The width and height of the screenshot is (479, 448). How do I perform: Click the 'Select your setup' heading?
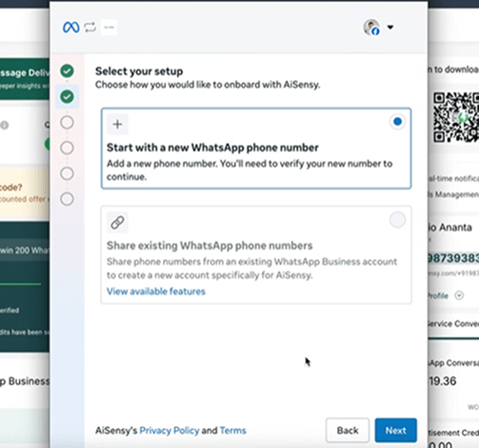(139, 71)
